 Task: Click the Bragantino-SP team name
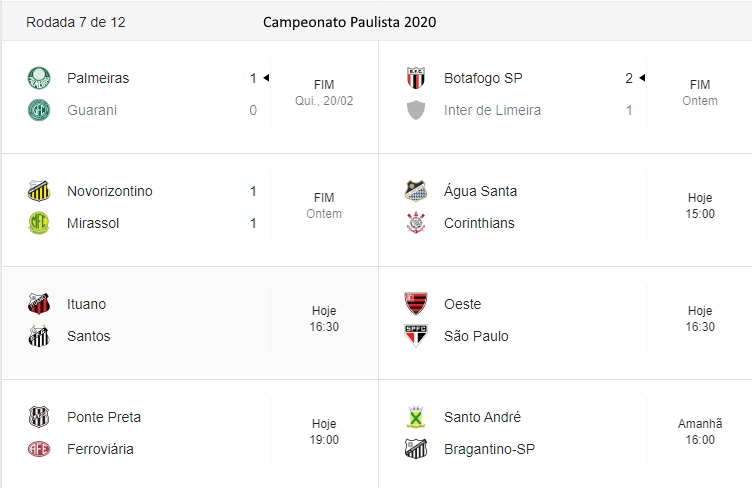489,449
